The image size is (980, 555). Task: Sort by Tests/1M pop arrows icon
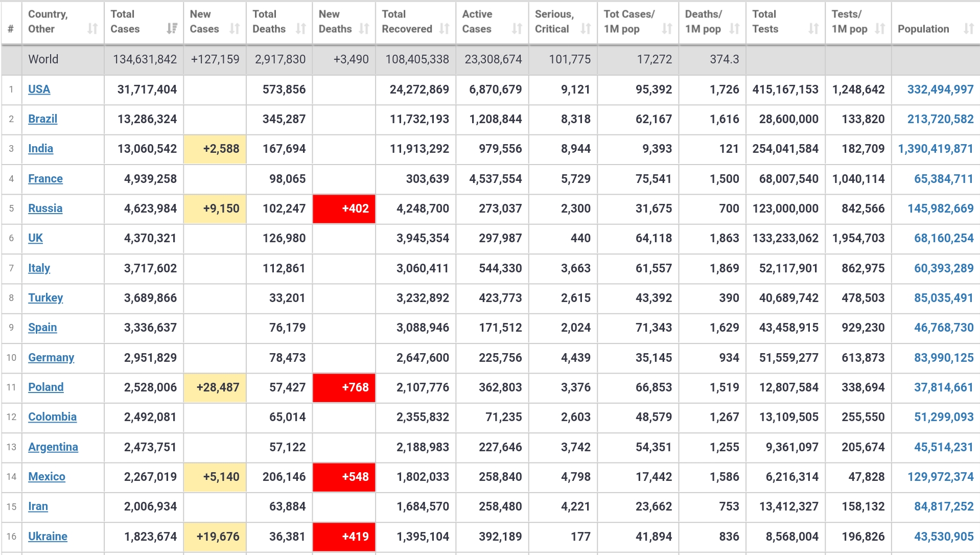[880, 29]
